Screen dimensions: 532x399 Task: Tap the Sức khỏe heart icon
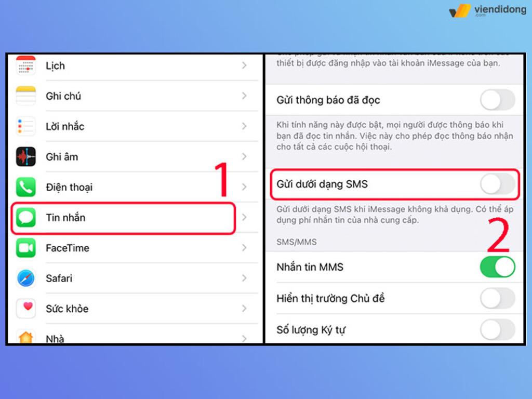coord(26,308)
